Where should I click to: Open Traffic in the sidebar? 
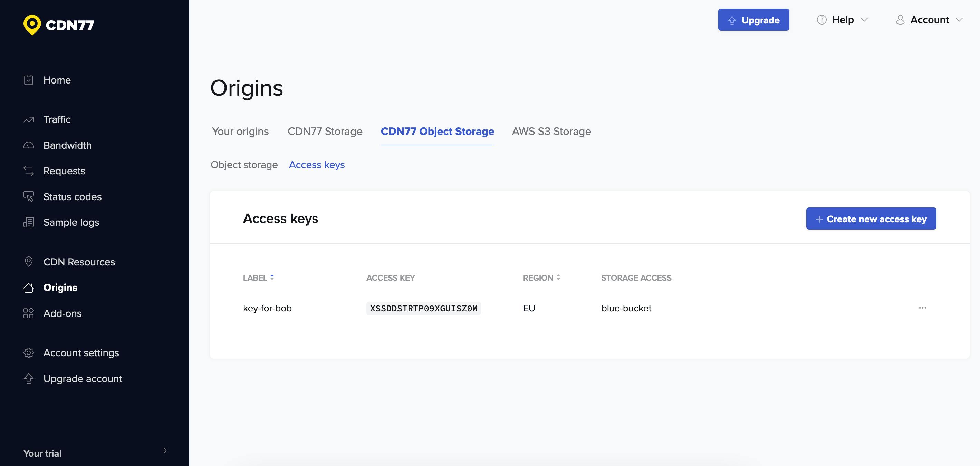tap(57, 119)
